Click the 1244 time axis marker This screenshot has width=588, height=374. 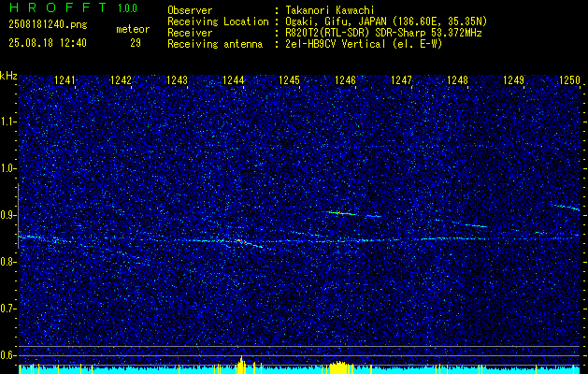click(234, 80)
